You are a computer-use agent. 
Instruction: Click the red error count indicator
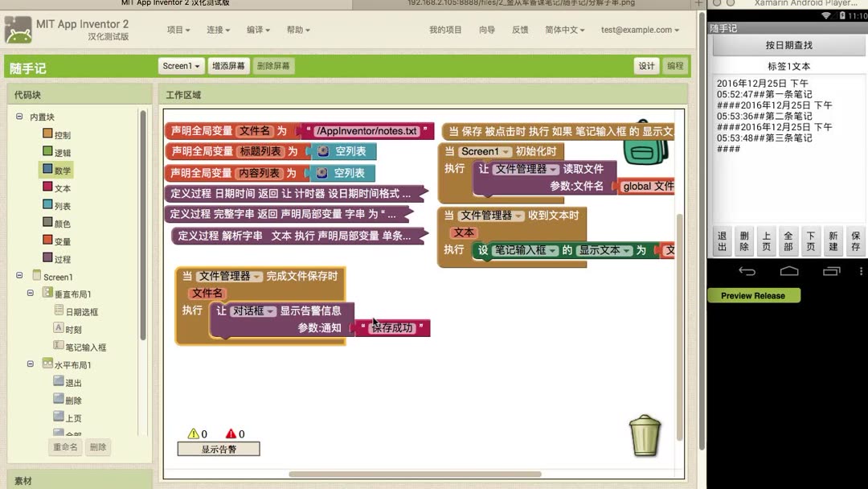tap(232, 434)
